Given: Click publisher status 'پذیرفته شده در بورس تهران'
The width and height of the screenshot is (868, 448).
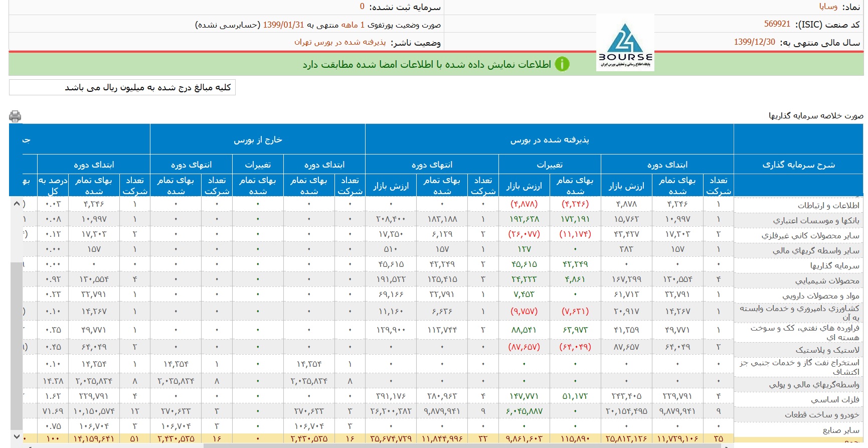Looking at the screenshot, I should tap(340, 42).
